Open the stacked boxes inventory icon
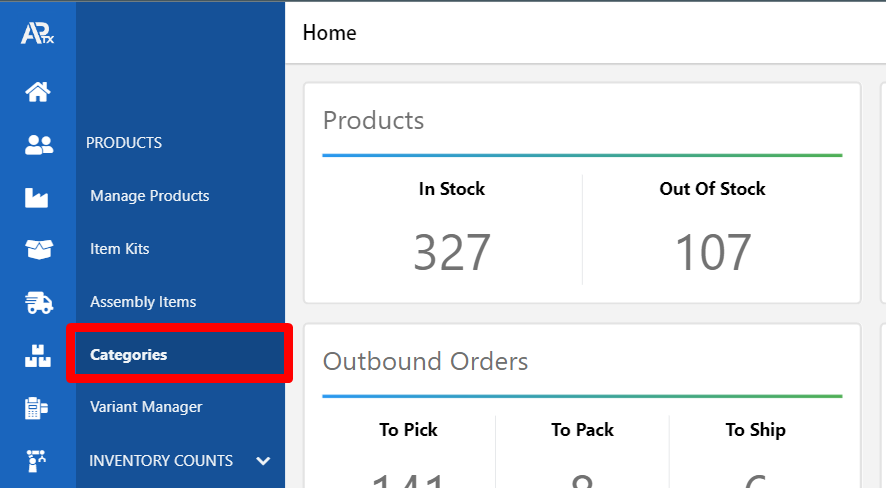The width and height of the screenshot is (886, 488). [38, 355]
